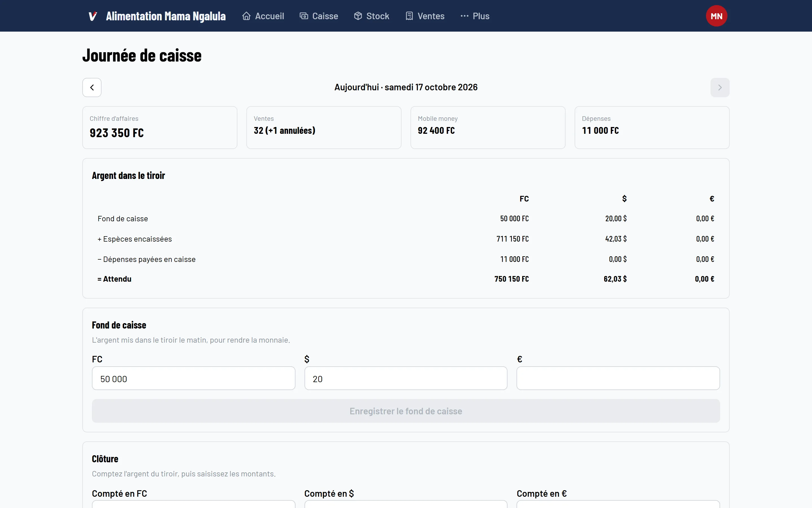The image size is (812, 508).
Task: Click the 'Journée de caisse' page title
Action: point(142,55)
